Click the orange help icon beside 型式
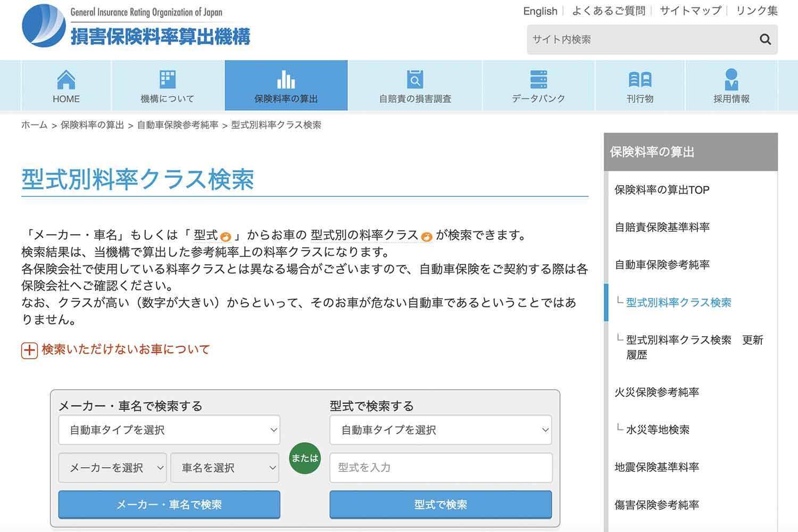This screenshot has width=798, height=532. coord(226,237)
